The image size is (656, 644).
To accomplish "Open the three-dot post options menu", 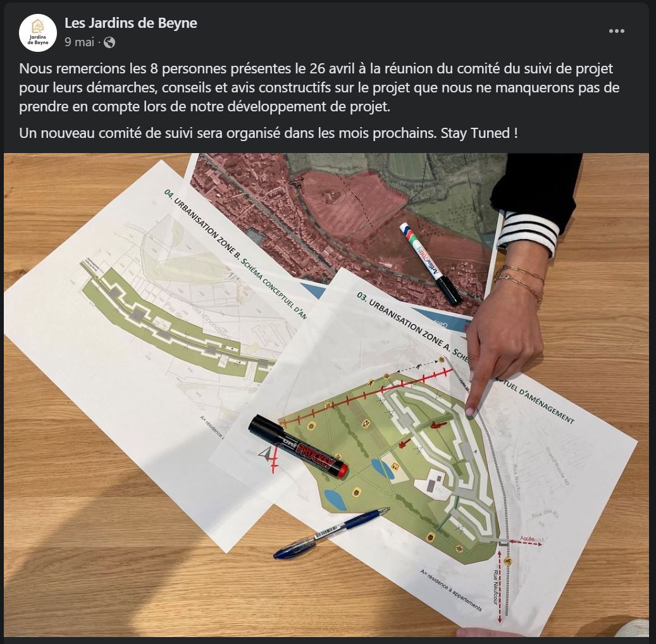I will click(x=616, y=31).
